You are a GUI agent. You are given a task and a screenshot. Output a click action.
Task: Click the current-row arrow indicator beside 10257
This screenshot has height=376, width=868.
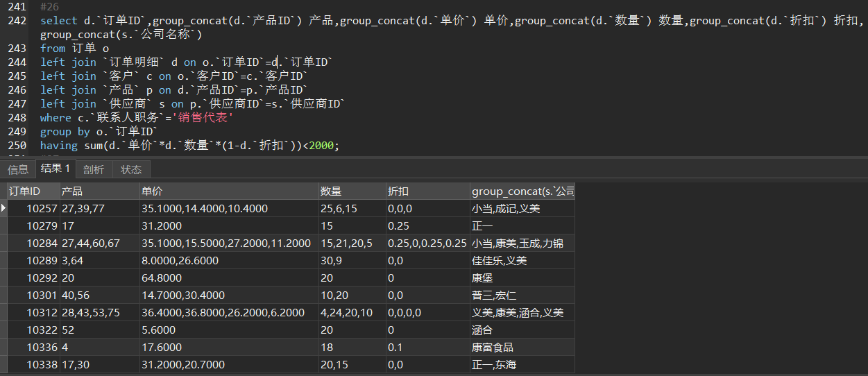3,208
